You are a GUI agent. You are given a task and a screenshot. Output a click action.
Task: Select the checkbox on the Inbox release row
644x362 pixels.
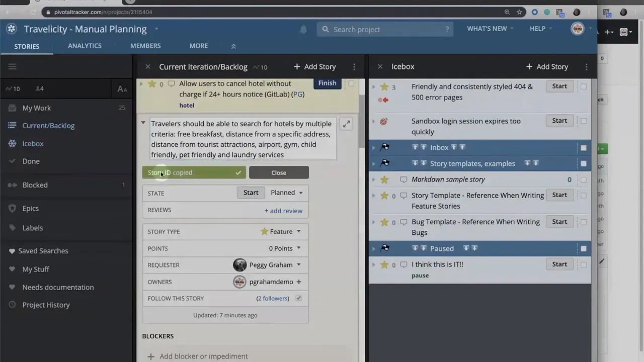(x=583, y=147)
